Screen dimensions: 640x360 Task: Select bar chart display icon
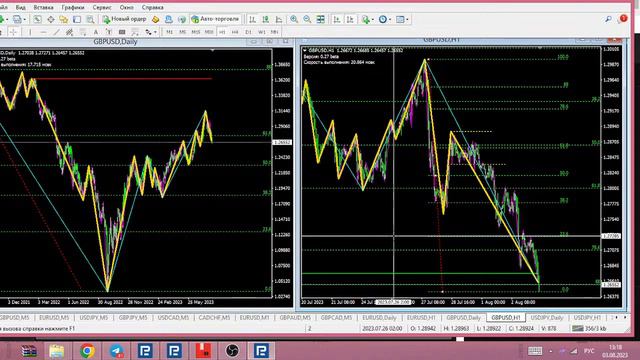253,19
